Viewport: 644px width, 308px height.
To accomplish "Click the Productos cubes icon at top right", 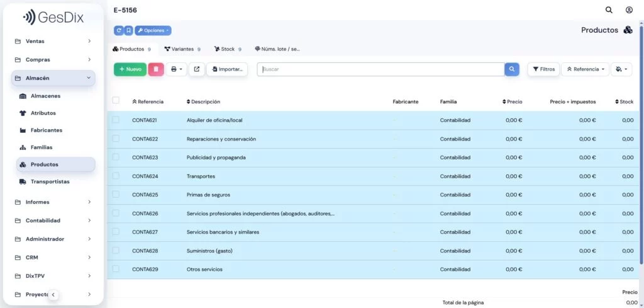I will point(628,30).
